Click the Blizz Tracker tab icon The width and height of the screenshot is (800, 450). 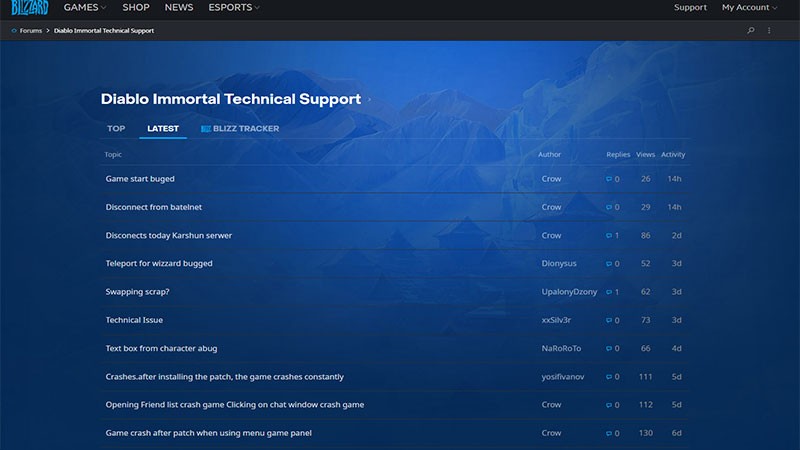coord(206,129)
